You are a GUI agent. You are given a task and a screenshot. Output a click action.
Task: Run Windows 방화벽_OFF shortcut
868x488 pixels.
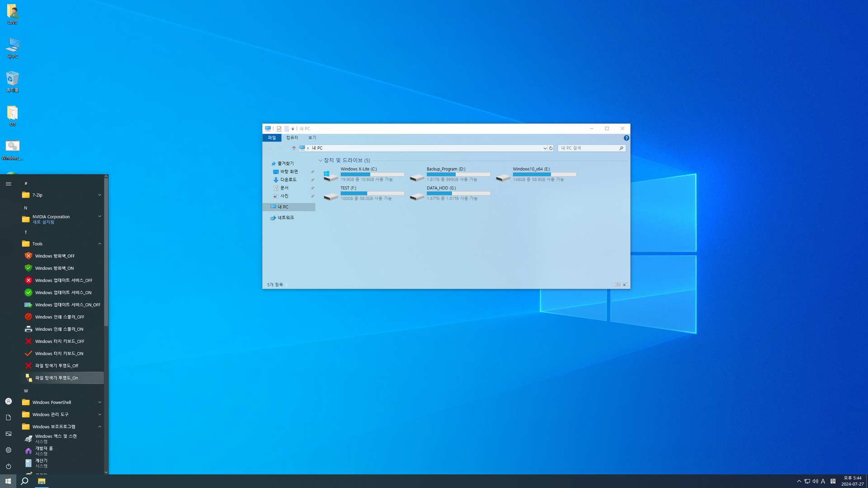55,256
